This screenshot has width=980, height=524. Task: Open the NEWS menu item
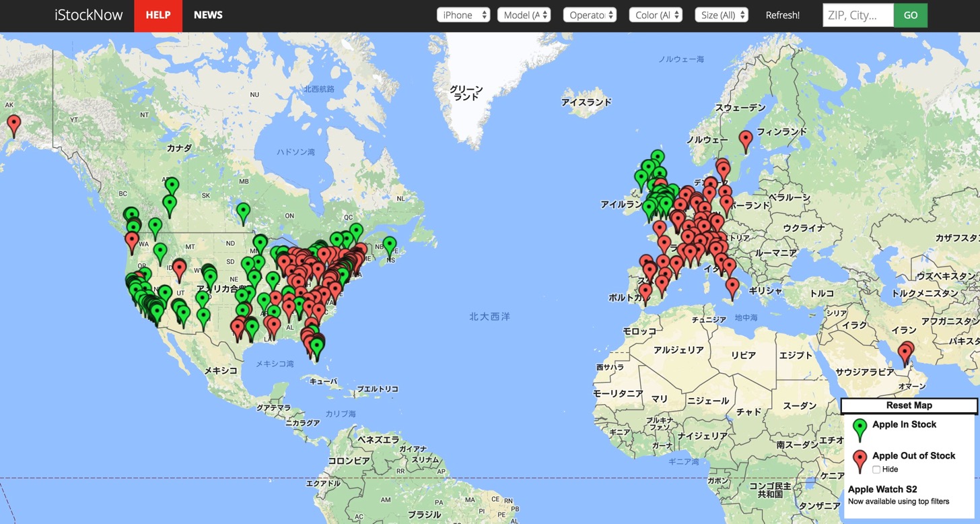(208, 15)
